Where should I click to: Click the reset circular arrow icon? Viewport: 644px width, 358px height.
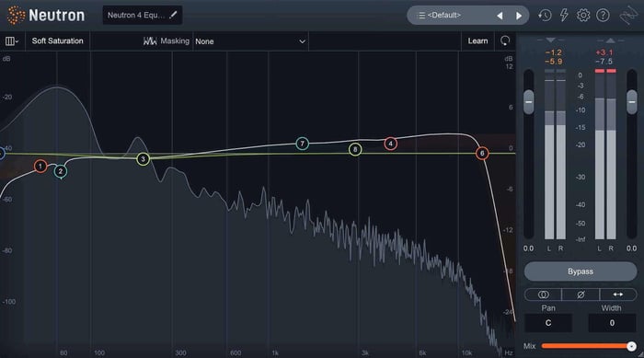[x=505, y=40]
